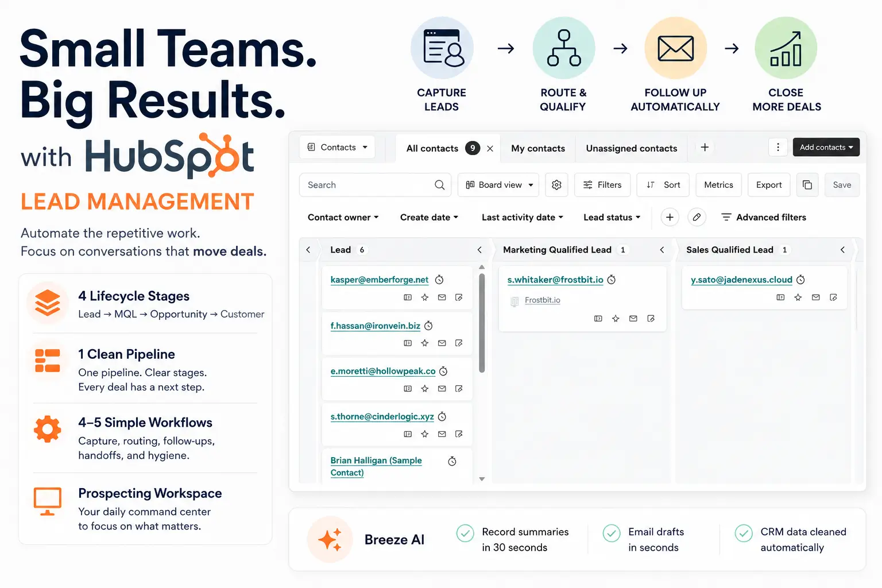Click the Sort button
Screen dimensions: 882x588
[x=663, y=185]
